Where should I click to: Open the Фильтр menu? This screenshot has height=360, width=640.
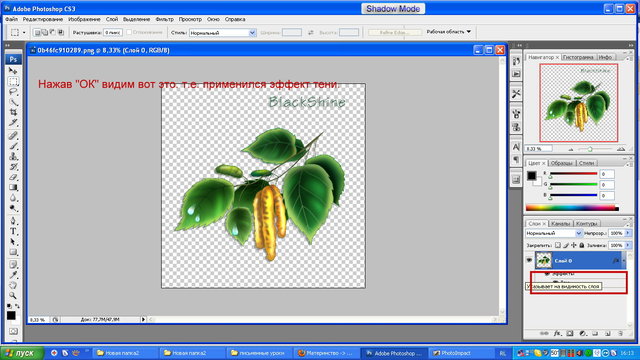(164, 19)
